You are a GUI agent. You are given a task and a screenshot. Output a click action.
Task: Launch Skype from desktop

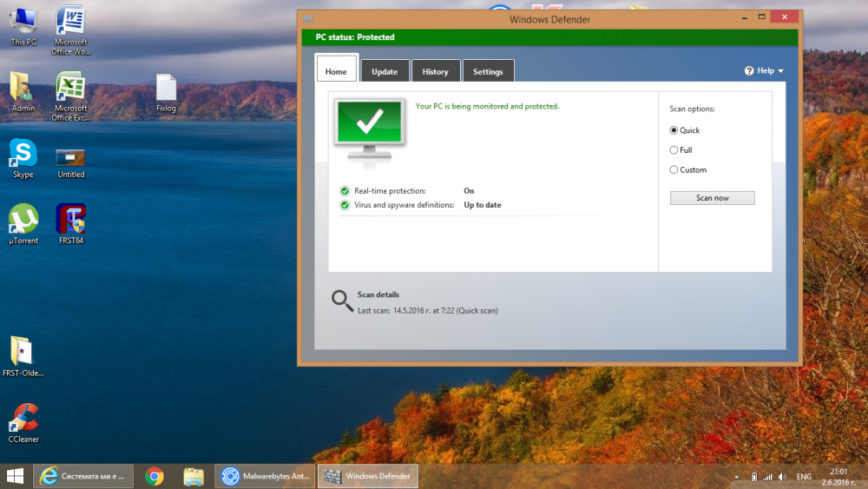[23, 158]
